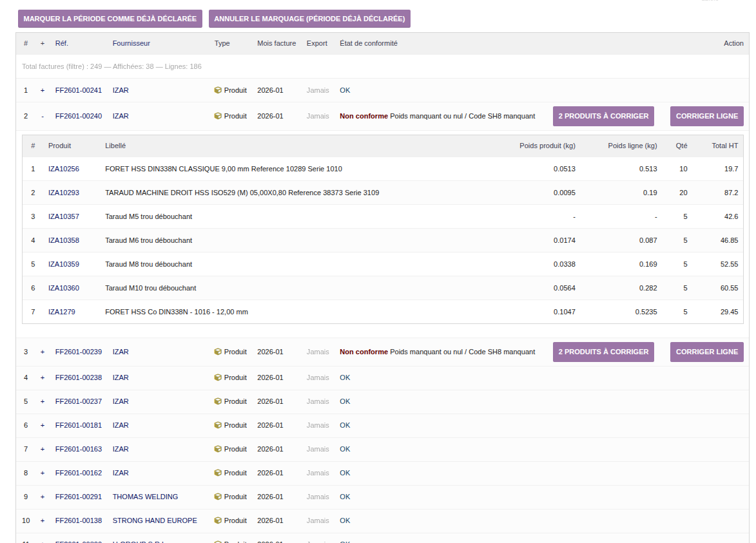The width and height of the screenshot is (756, 543).
Task: Collapse expanded invoice row FF2601-00240
Action: click(x=43, y=116)
